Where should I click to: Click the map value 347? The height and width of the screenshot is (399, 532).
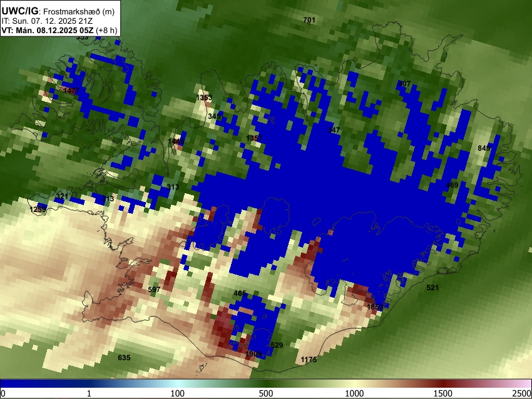tap(334, 130)
